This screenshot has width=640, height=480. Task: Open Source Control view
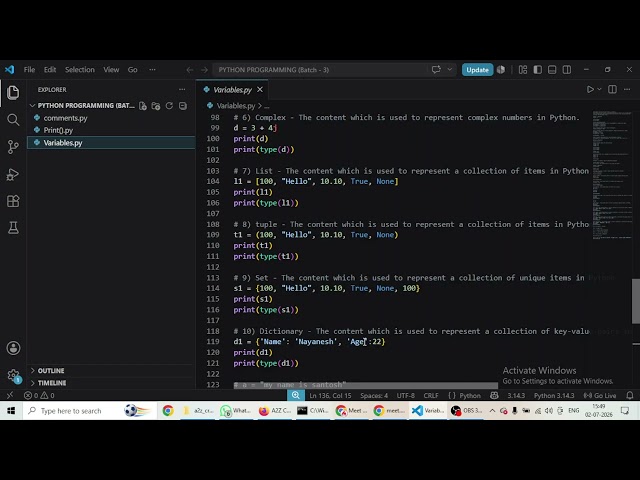click(x=13, y=147)
